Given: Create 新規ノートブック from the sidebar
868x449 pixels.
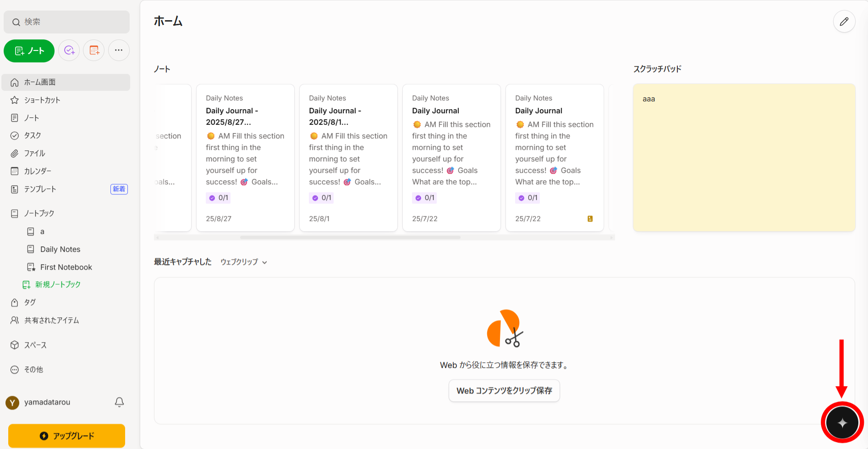Looking at the screenshot, I should 57,284.
